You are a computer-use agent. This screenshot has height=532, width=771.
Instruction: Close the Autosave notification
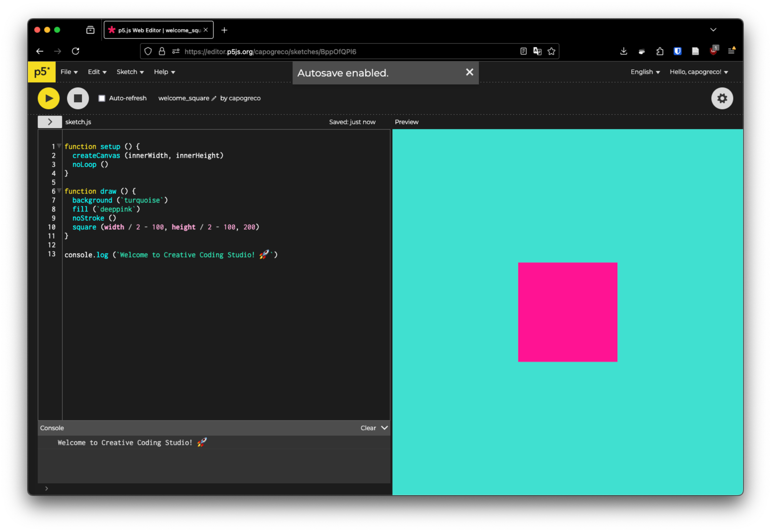(x=469, y=72)
